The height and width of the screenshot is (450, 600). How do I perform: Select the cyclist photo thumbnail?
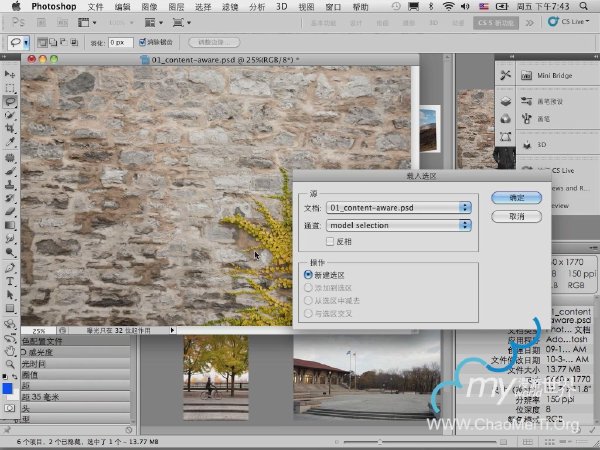(x=216, y=378)
